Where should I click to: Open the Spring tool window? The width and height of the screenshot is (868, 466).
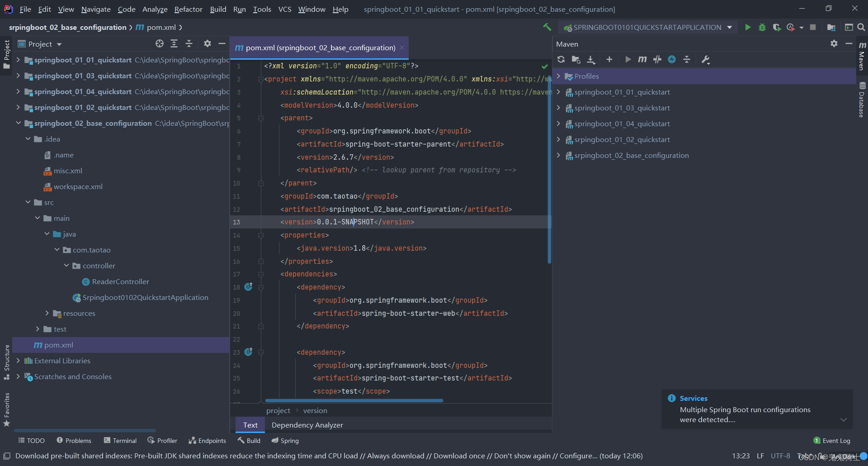(x=285, y=441)
